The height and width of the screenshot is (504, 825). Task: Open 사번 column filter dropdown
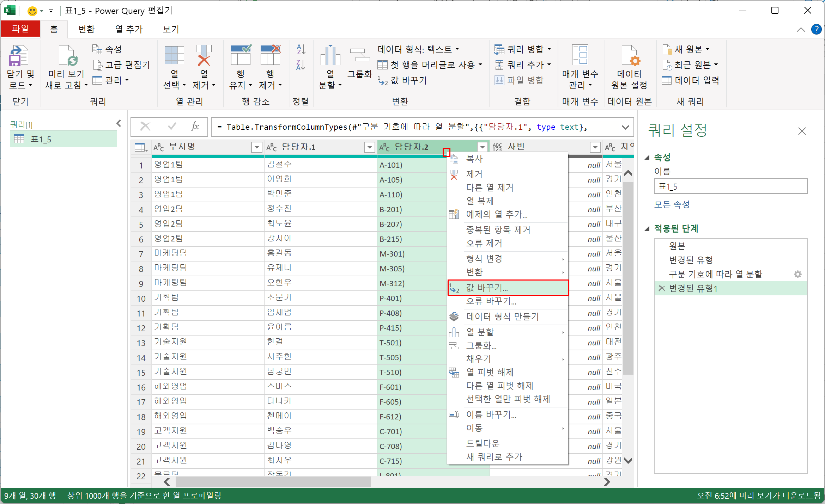tap(595, 147)
